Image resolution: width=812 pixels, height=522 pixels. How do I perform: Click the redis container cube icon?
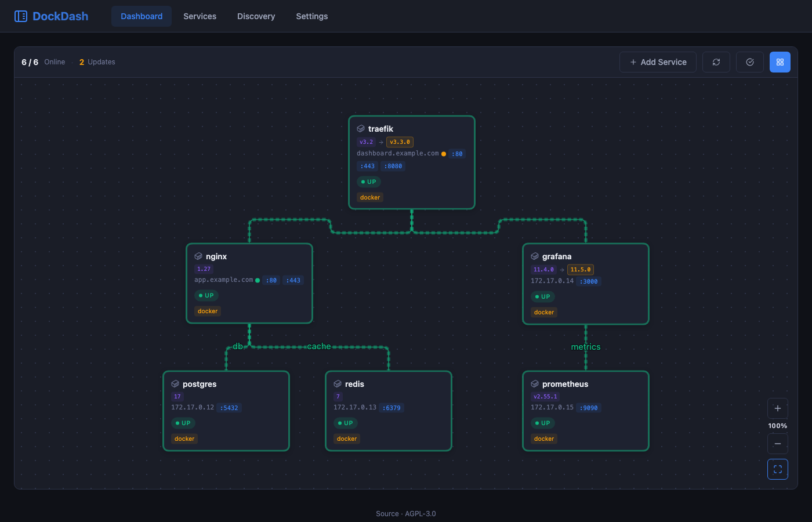coord(338,384)
